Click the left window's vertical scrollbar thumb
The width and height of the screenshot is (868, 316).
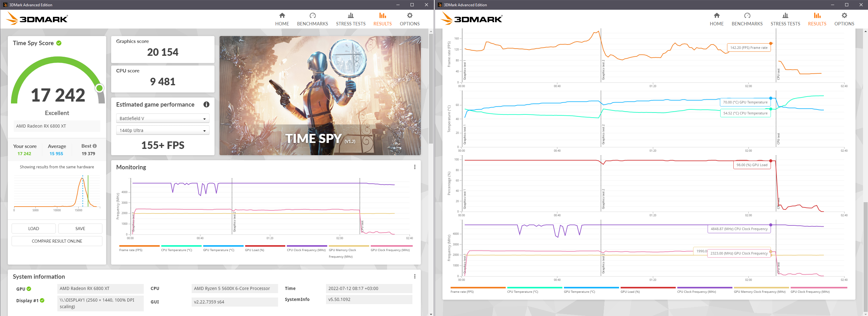coord(431,89)
